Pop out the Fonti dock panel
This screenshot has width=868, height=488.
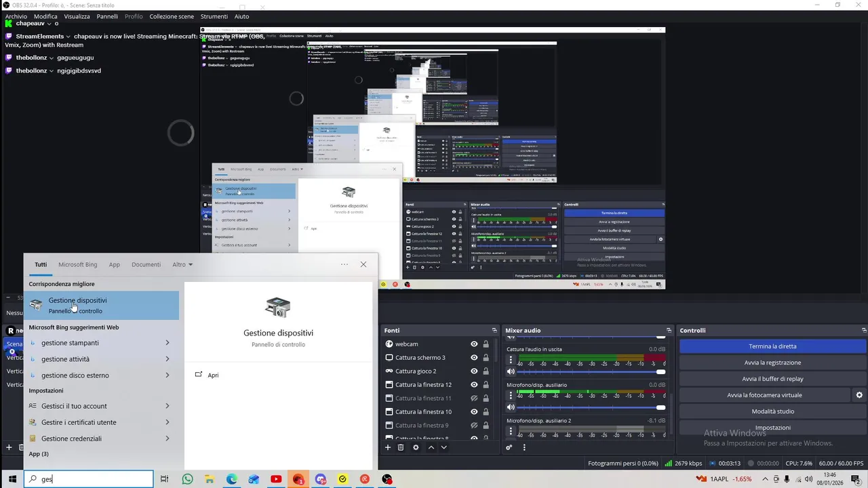(494, 330)
